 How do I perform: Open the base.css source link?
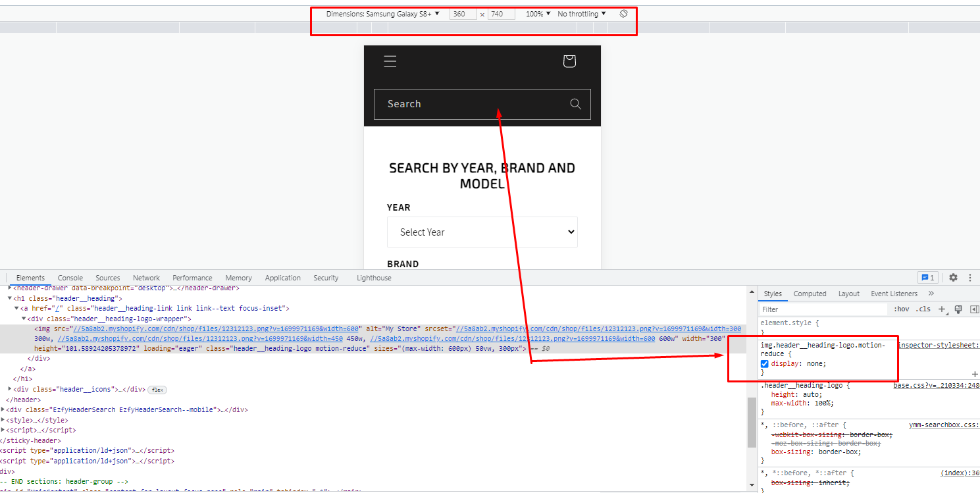pos(936,385)
